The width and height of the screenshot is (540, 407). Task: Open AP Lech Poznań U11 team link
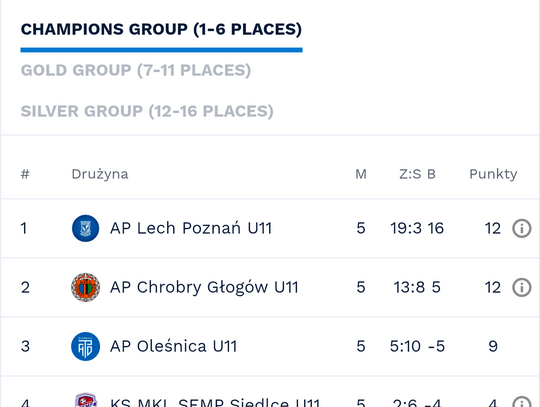click(191, 228)
